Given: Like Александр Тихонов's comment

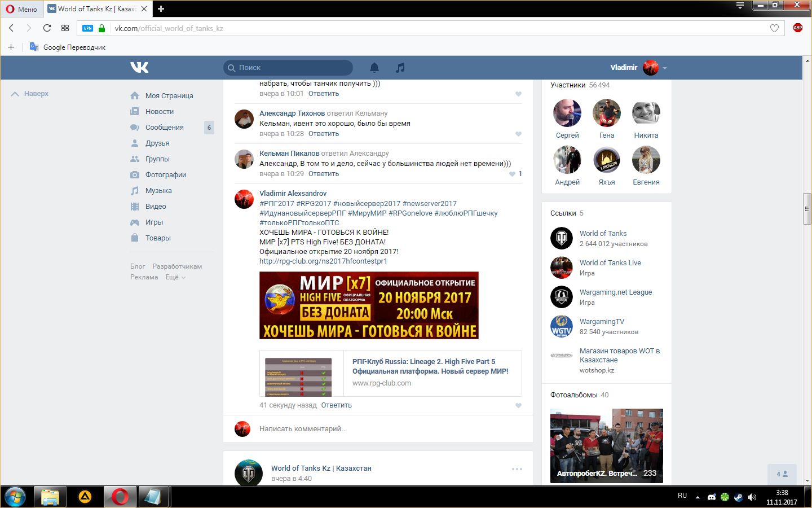Looking at the screenshot, I should (x=518, y=134).
